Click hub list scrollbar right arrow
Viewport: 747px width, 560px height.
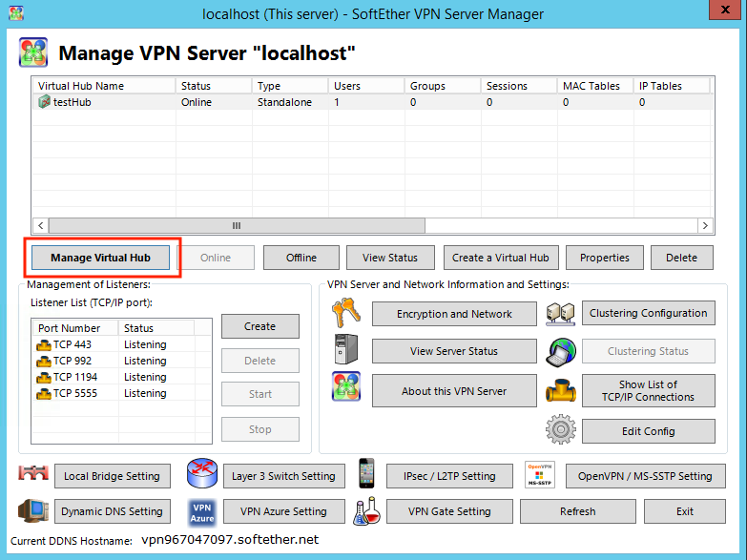(705, 225)
